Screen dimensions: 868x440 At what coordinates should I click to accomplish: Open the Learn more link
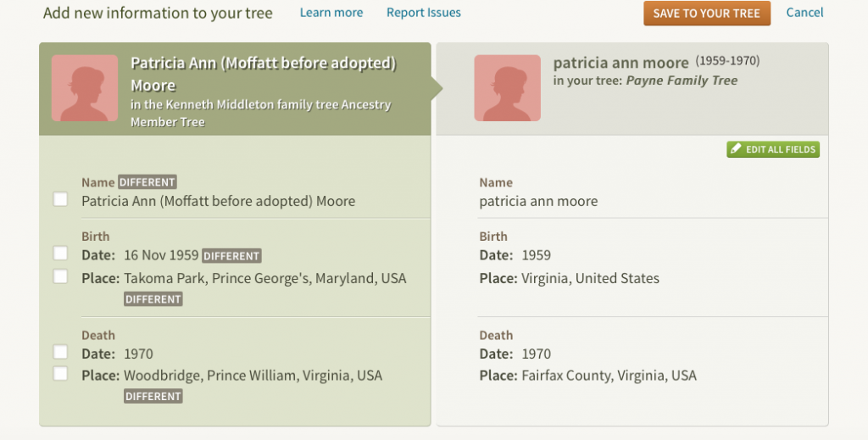[331, 13]
